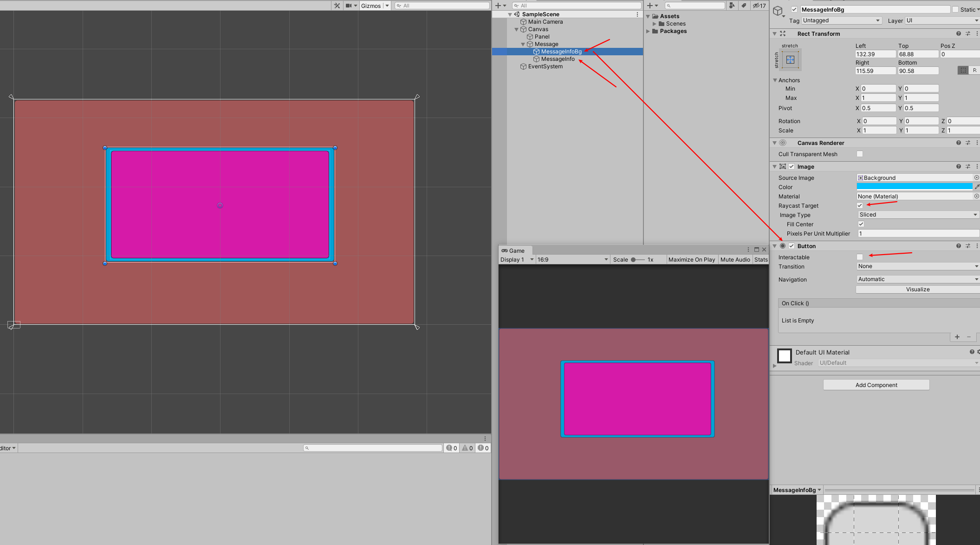Click the hidden packages count icon showing 17
The height and width of the screenshot is (545, 980).
(x=759, y=6)
